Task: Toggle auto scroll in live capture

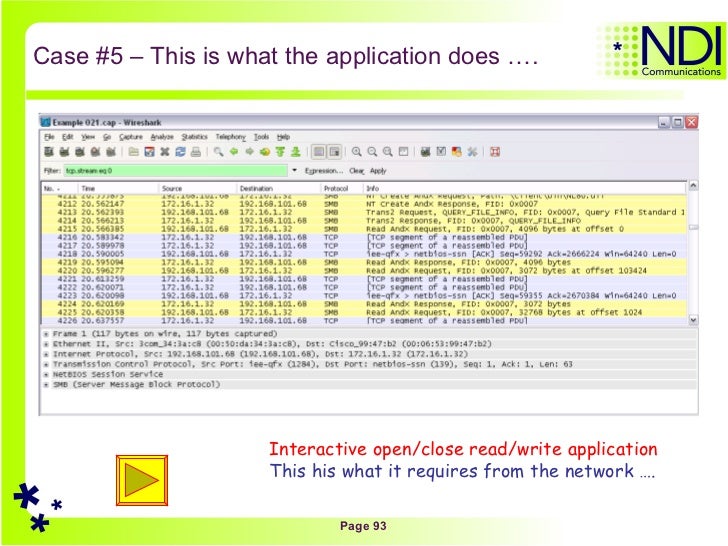Action: click(x=334, y=152)
